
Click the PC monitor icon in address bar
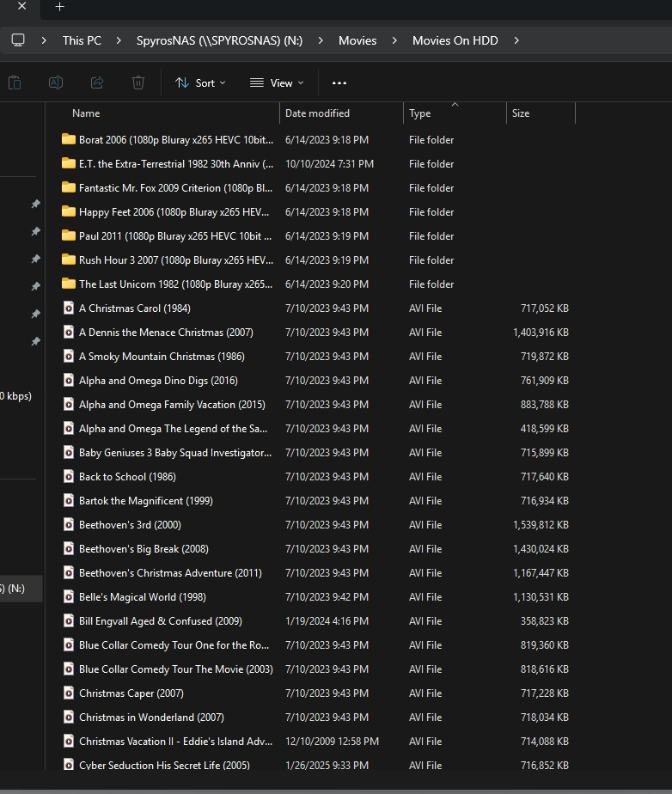click(x=18, y=40)
